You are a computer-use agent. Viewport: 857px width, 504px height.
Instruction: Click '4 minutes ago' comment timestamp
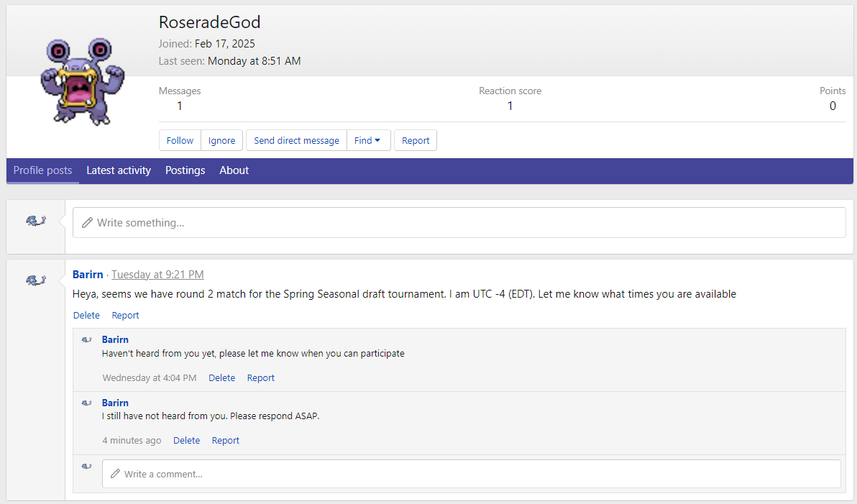coord(132,441)
